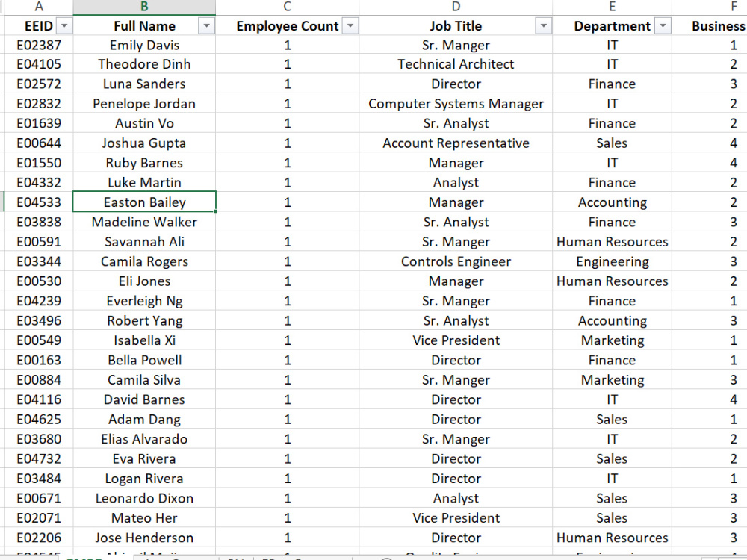
Task: Click Employee Count value for Camila Rogers
Action: coord(288,261)
